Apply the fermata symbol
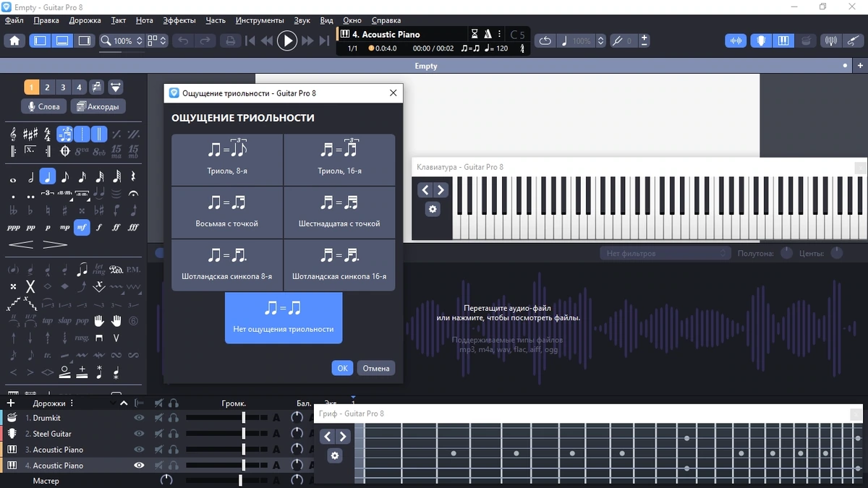Viewport: 868px width, 488px height. [x=133, y=194]
